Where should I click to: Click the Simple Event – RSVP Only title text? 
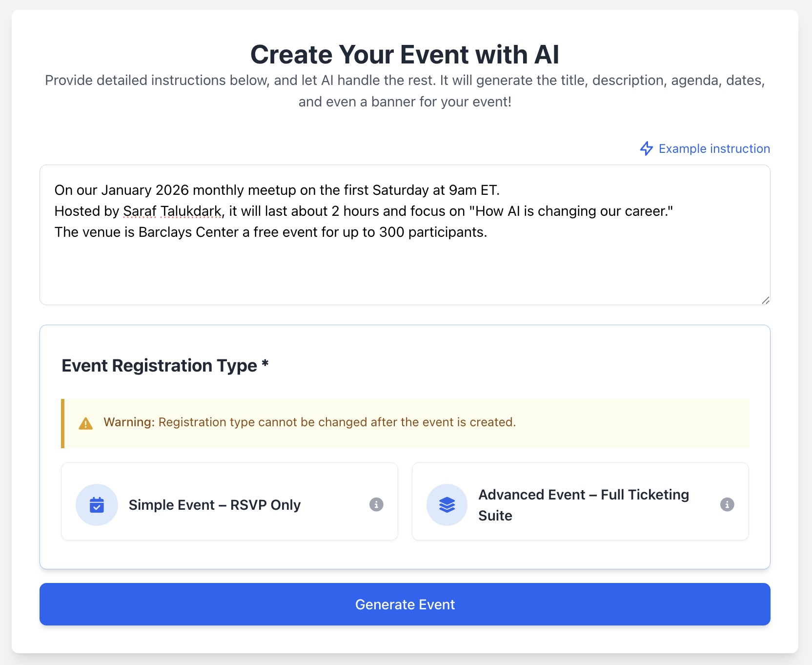pos(215,505)
